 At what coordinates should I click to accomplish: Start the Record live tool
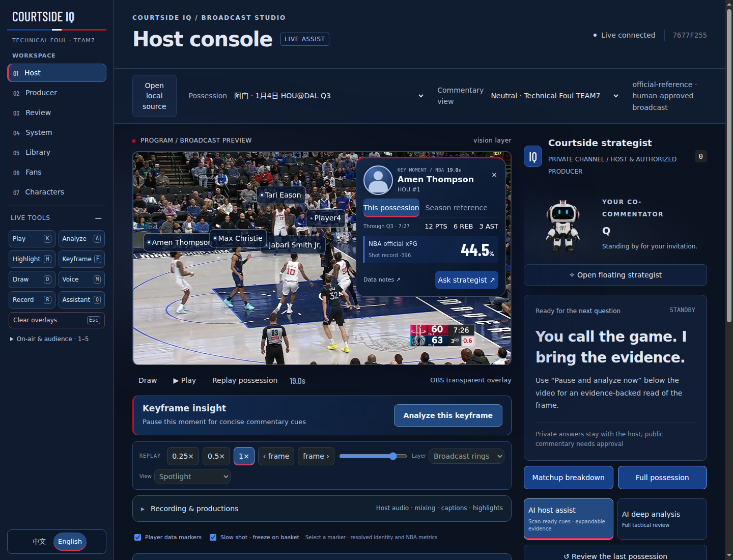(x=32, y=300)
